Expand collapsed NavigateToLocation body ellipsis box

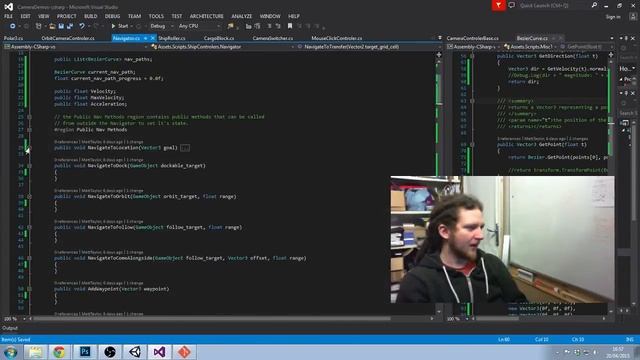coord(185,148)
